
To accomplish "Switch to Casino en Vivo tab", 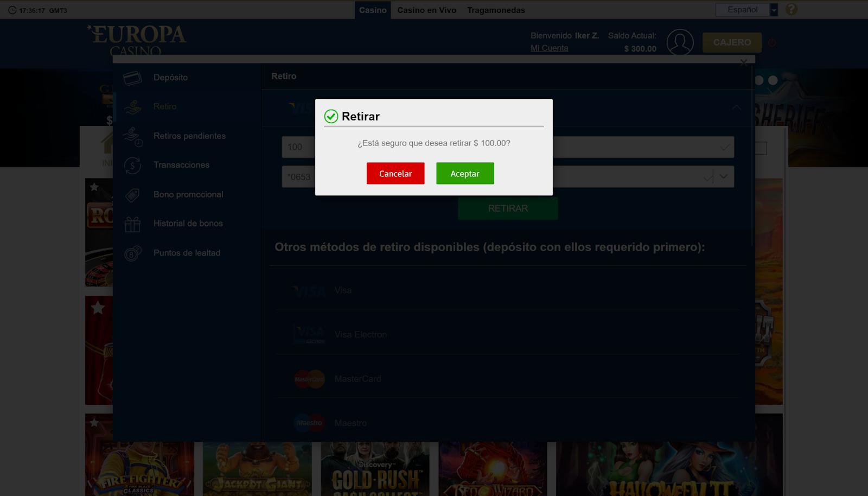I will 426,10.
